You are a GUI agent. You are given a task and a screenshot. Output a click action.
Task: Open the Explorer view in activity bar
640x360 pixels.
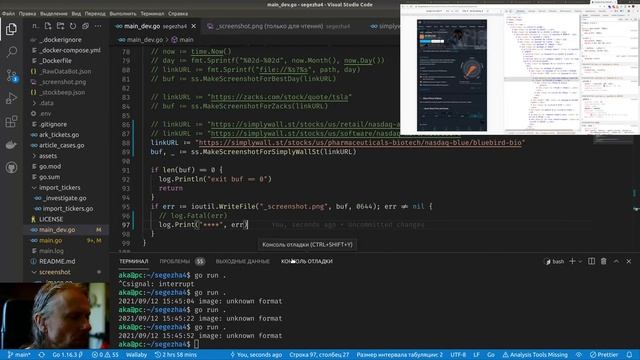(x=11, y=29)
